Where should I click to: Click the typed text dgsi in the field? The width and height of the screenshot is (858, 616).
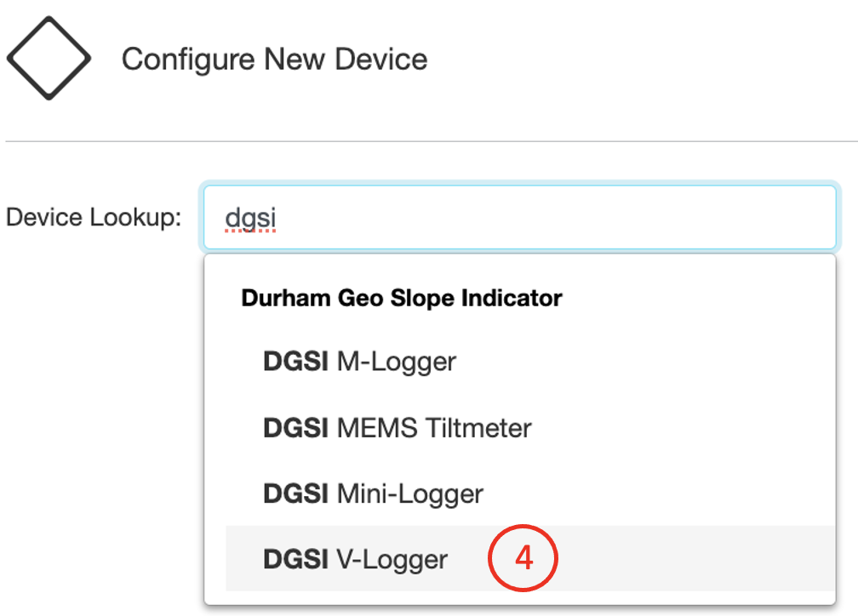[x=250, y=219]
